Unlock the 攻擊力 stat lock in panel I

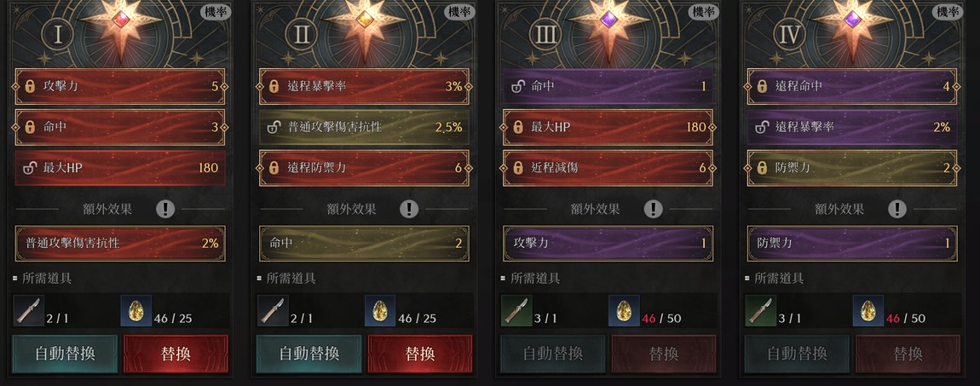29,87
